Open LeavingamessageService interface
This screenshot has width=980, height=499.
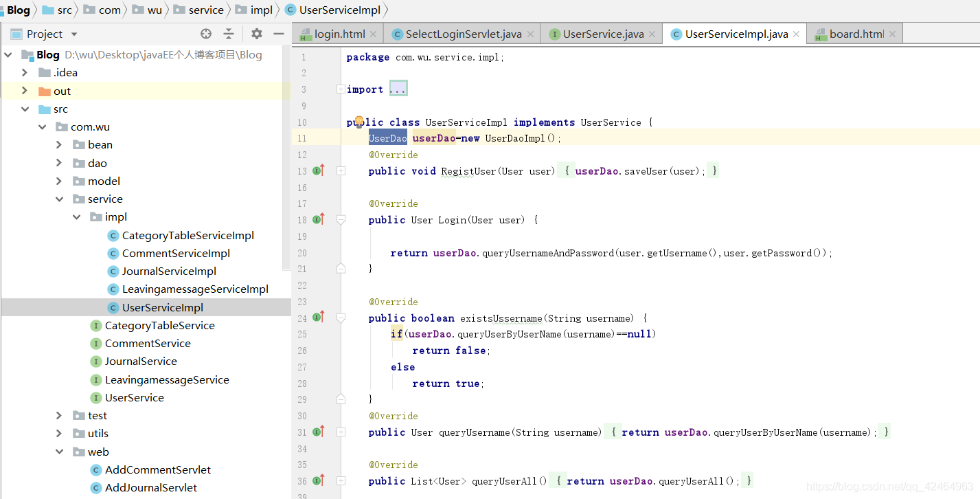[x=161, y=379]
